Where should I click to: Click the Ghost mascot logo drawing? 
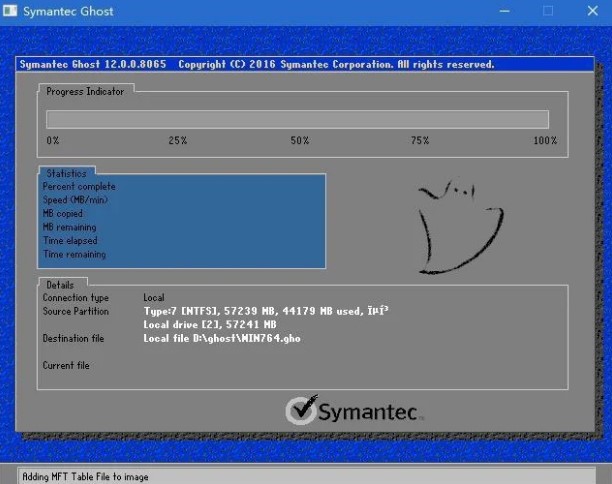[453, 228]
